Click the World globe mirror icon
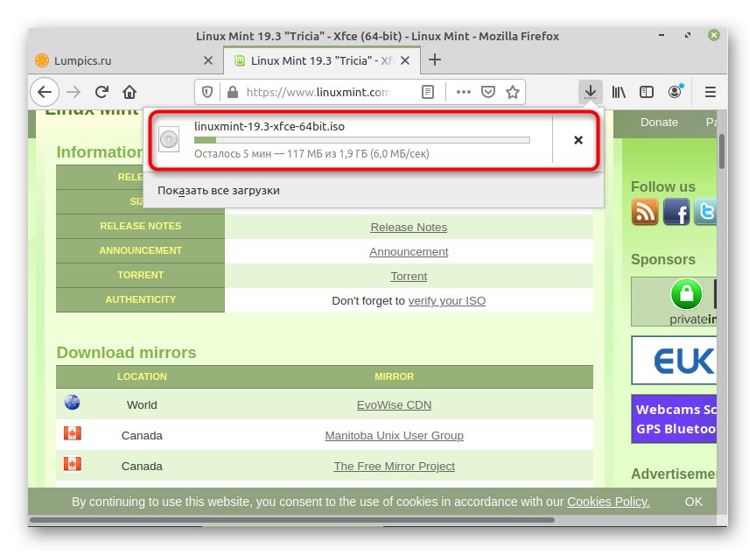 tap(73, 403)
